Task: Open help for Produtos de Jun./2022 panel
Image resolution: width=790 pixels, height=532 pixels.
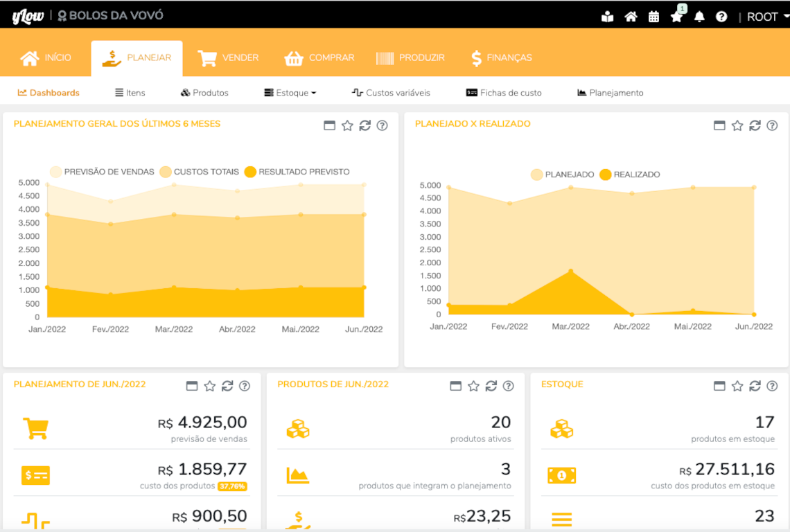Action: pyautogui.click(x=508, y=386)
